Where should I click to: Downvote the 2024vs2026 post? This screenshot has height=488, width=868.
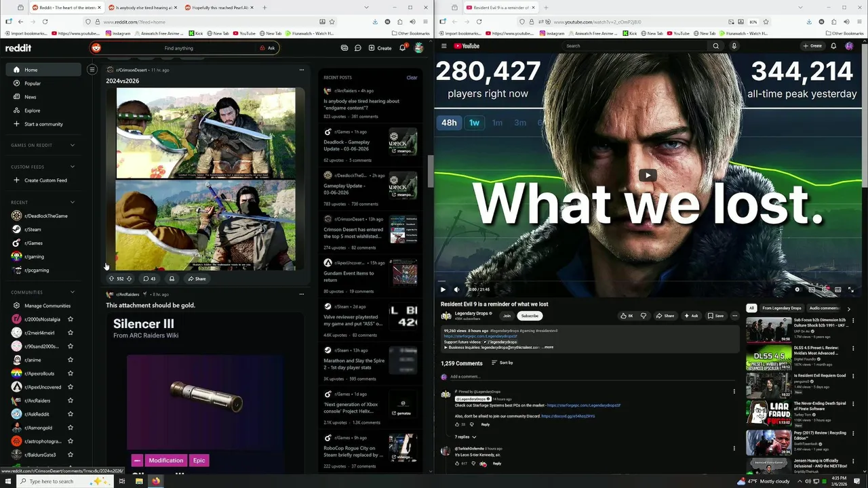129,279
